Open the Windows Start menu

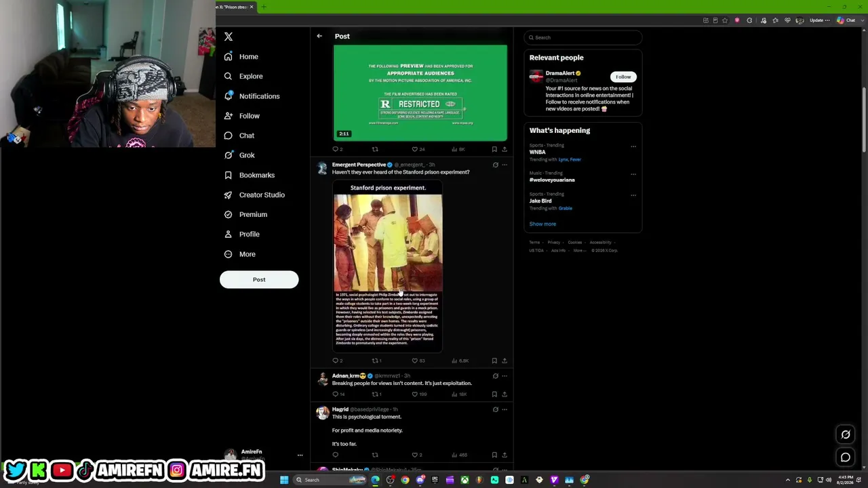coord(284,480)
